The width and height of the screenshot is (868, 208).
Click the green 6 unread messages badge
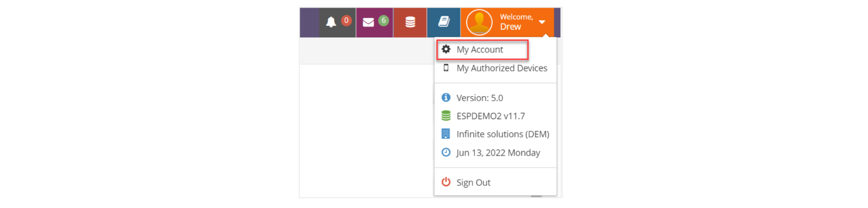click(384, 20)
